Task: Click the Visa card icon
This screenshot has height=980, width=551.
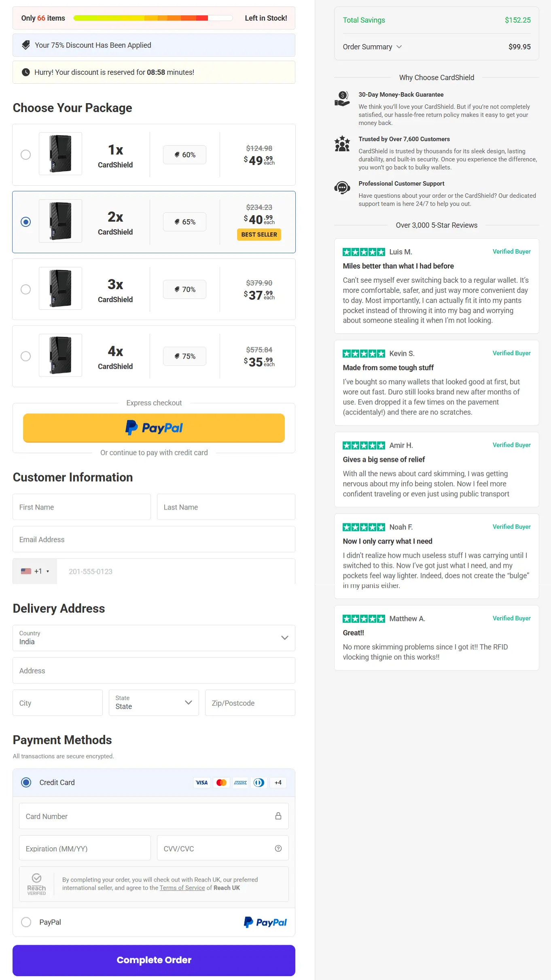Action: click(x=201, y=782)
